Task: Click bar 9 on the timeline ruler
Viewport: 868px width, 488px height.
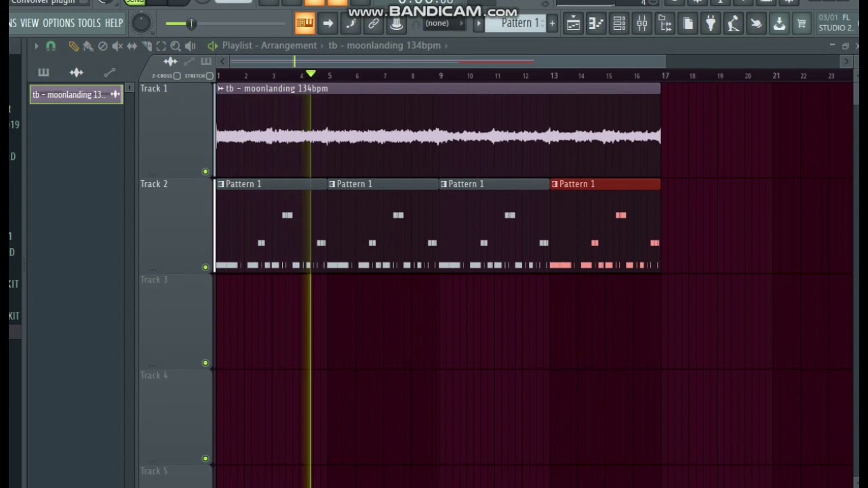Action: (x=441, y=76)
